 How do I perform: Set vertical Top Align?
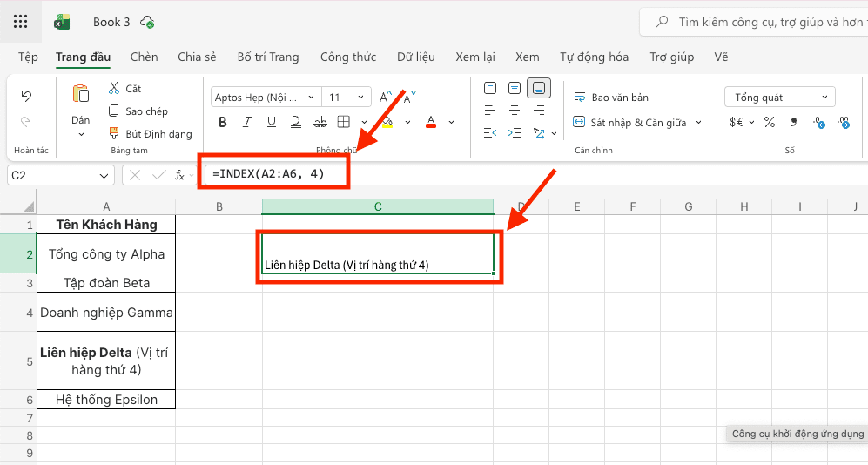point(490,88)
